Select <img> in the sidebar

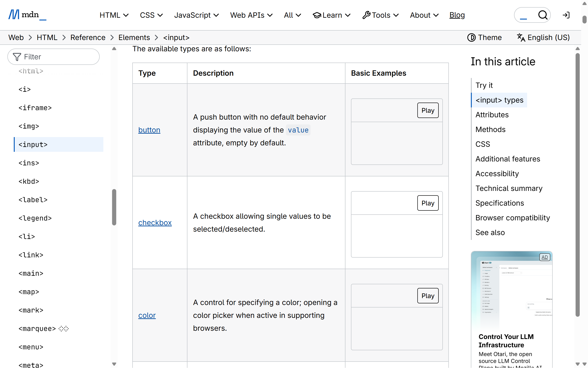[58, 126]
